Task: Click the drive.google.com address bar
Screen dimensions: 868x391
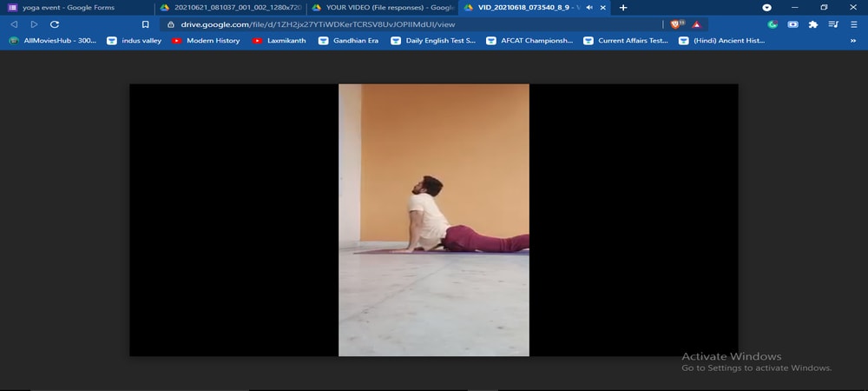Action: 391,24
